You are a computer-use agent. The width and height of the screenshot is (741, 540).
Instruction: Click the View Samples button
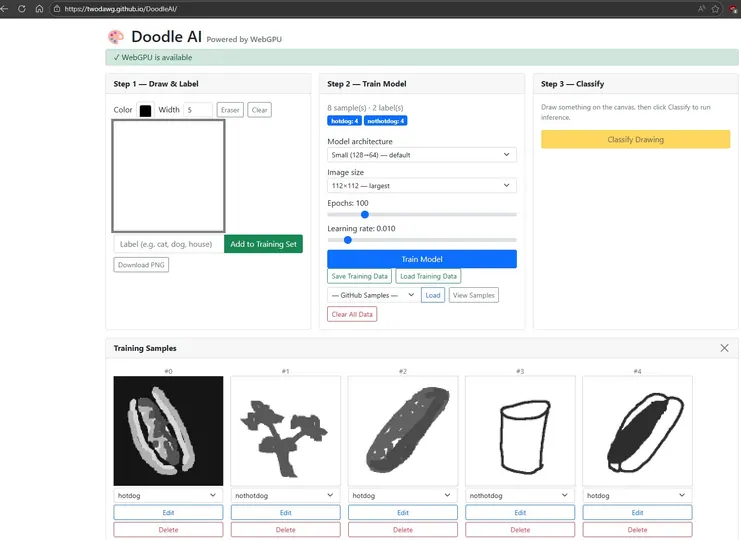pyautogui.click(x=474, y=295)
